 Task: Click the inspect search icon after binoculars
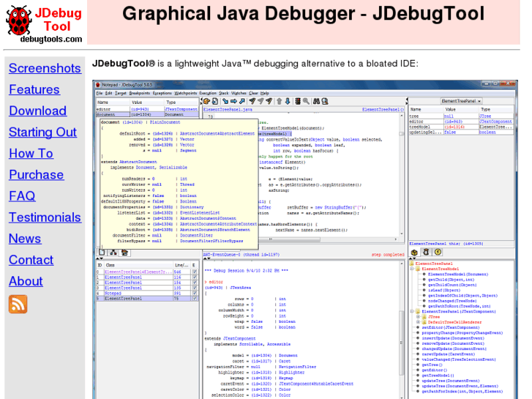(325, 101)
